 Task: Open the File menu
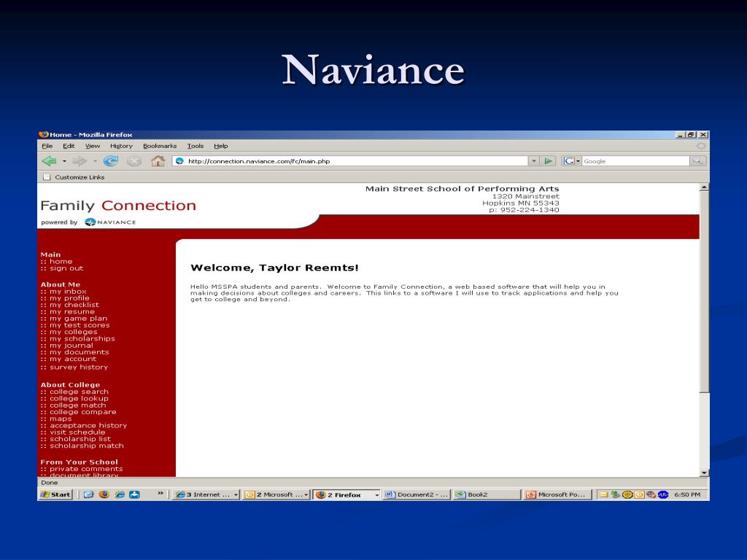(x=47, y=146)
